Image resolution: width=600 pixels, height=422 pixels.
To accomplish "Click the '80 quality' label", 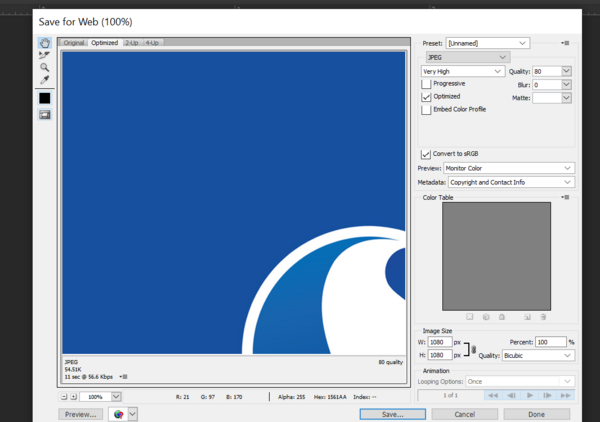I will tap(391, 362).
